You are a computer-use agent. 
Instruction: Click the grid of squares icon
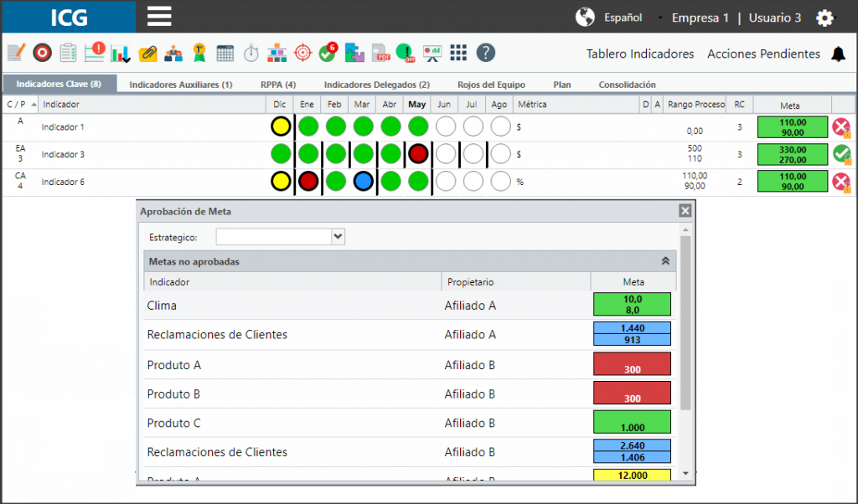point(458,53)
